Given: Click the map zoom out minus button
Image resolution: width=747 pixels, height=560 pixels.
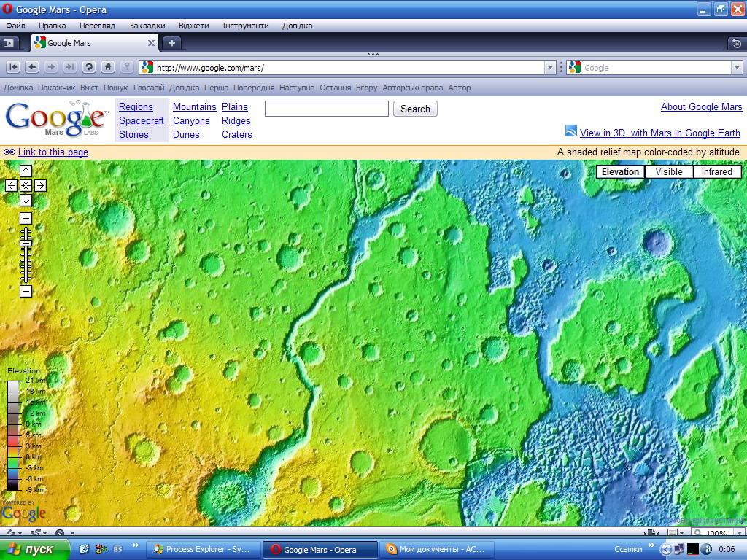Looking at the screenshot, I should pyautogui.click(x=26, y=292).
